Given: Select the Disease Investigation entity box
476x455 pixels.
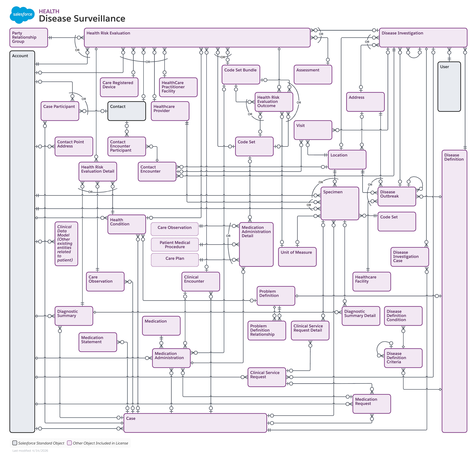Looking at the screenshot, I should (x=423, y=38).
